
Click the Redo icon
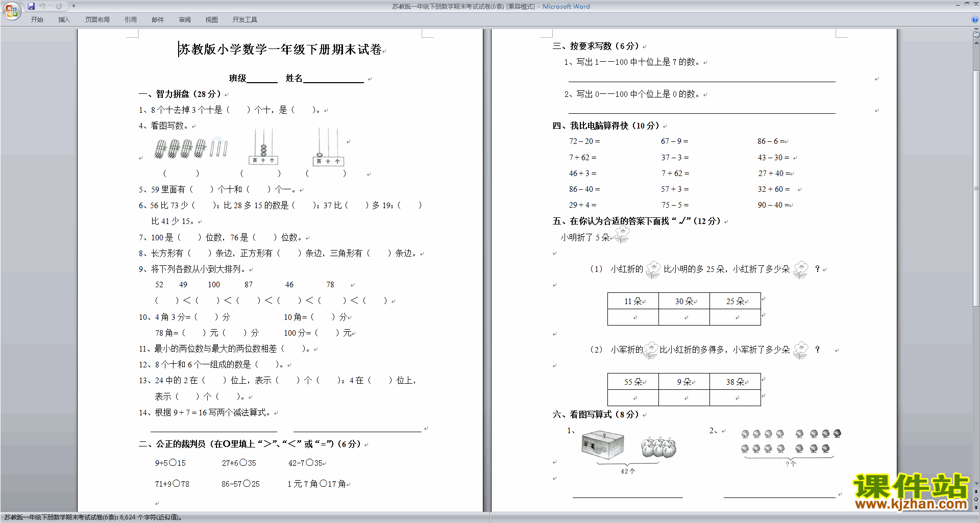(59, 6)
